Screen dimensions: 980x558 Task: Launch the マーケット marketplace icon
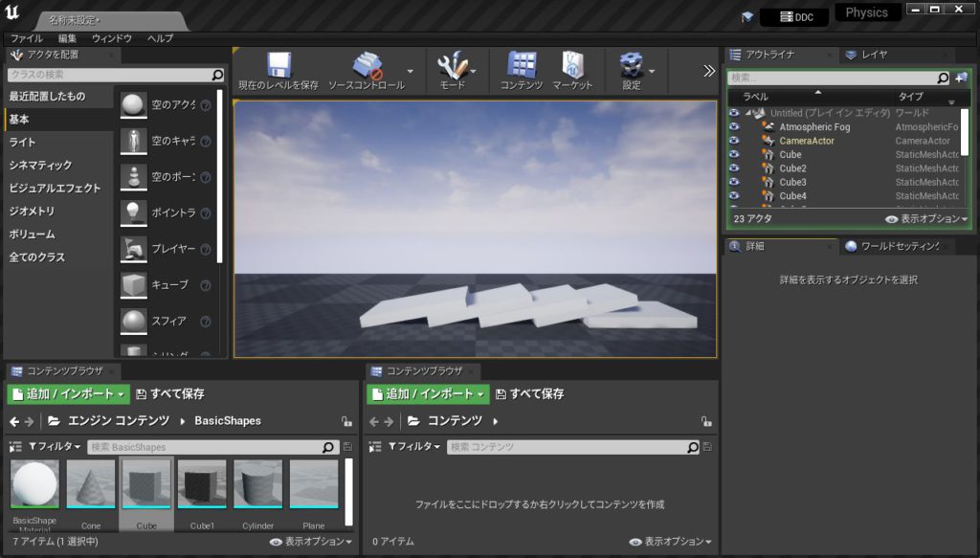pyautogui.click(x=572, y=65)
